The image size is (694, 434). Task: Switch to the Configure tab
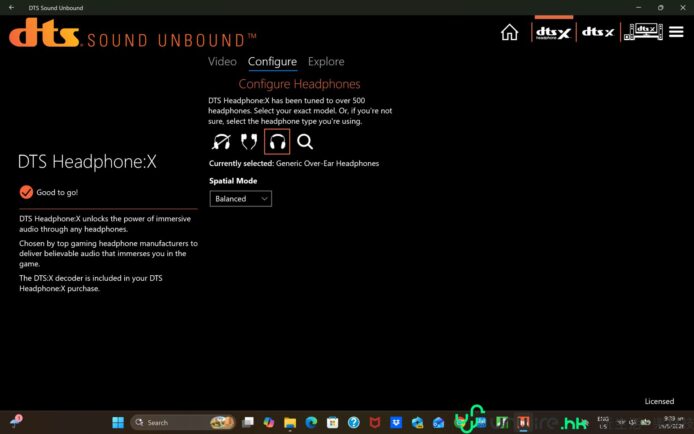272,61
